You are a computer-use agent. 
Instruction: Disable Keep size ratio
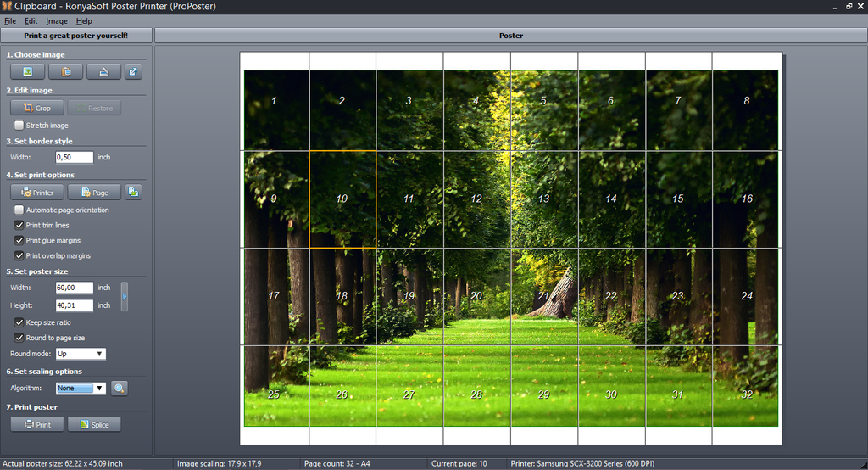(19, 322)
